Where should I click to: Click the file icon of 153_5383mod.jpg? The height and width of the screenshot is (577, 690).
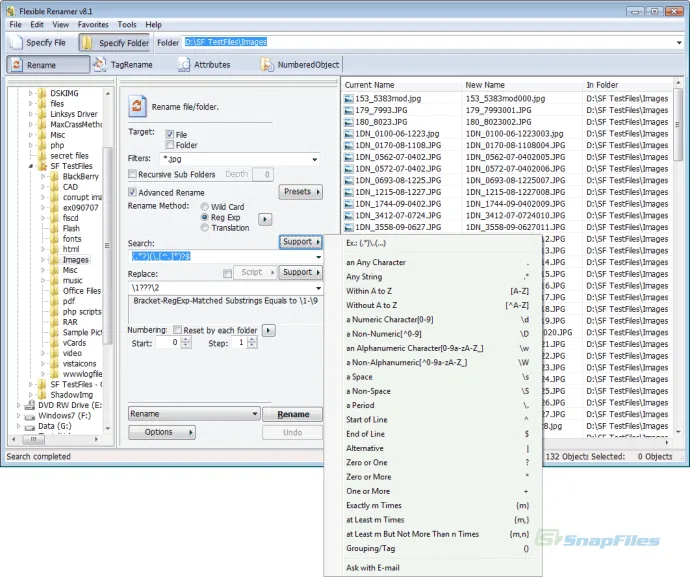coord(349,99)
